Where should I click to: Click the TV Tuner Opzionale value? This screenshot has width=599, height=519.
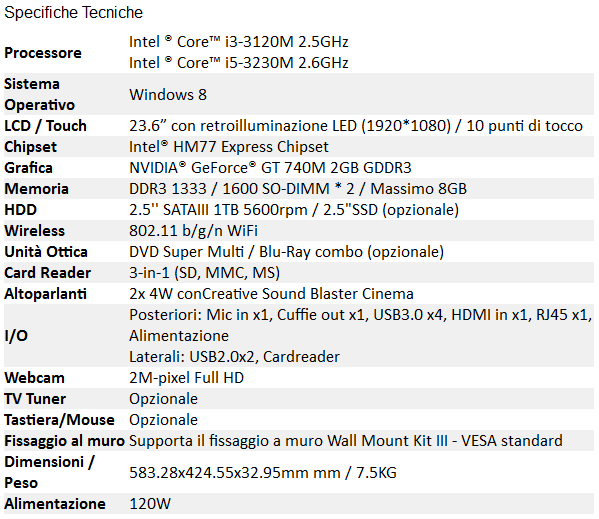tap(164, 399)
